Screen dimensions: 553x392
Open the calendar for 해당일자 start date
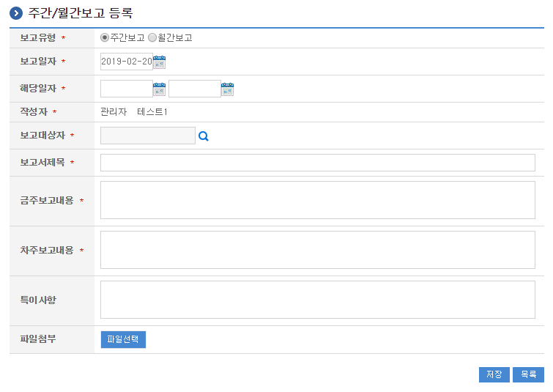coord(159,89)
